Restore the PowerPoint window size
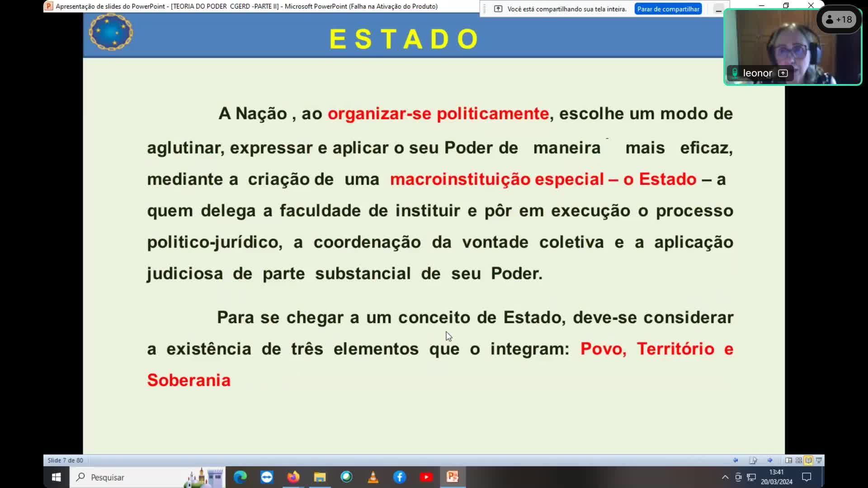 point(786,5)
